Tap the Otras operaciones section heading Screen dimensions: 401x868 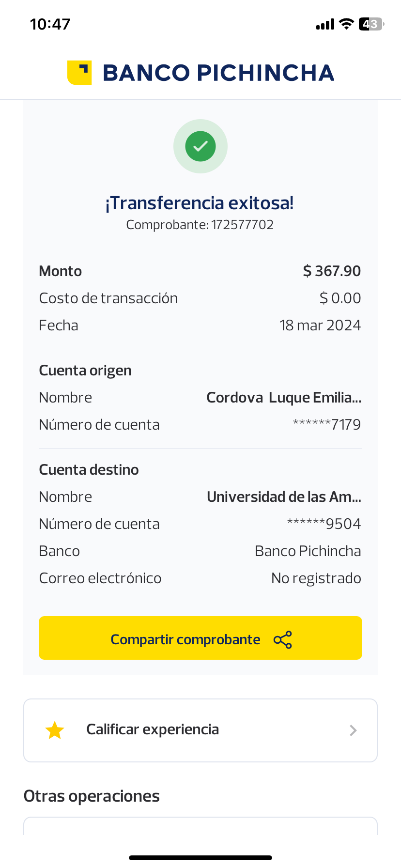coord(92,796)
